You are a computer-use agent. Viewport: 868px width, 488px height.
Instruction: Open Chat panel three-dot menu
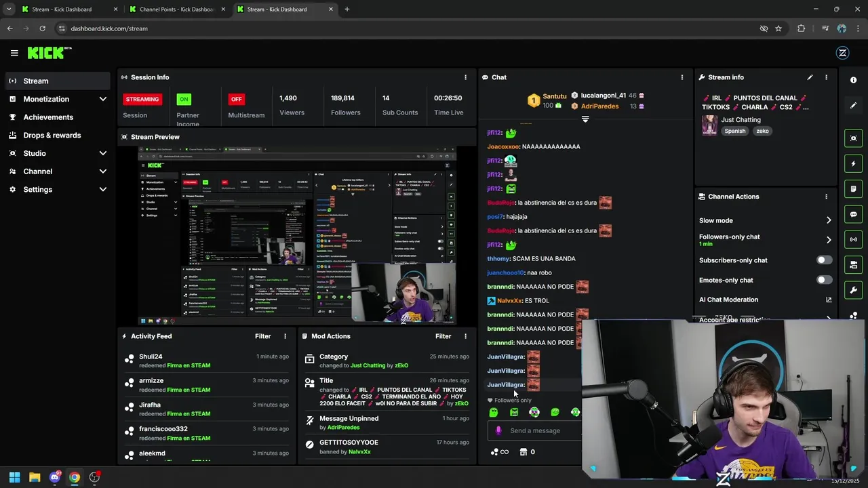682,77
